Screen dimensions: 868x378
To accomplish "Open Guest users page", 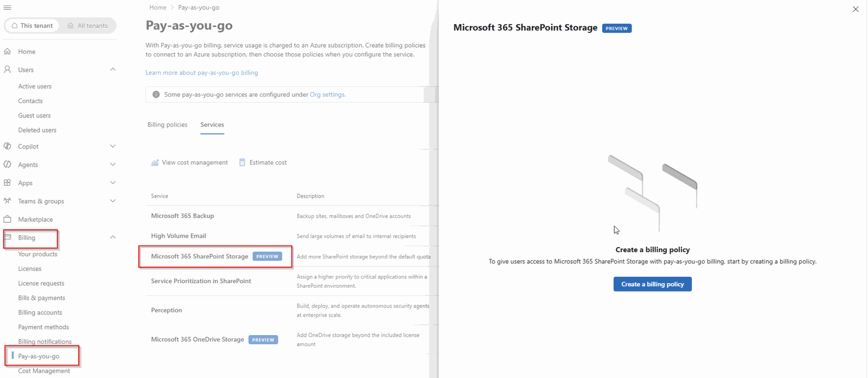I will tap(34, 116).
